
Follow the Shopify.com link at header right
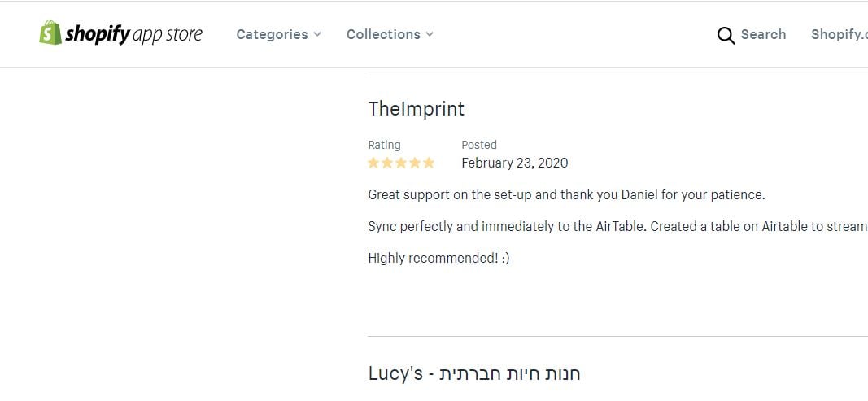tap(840, 34)
